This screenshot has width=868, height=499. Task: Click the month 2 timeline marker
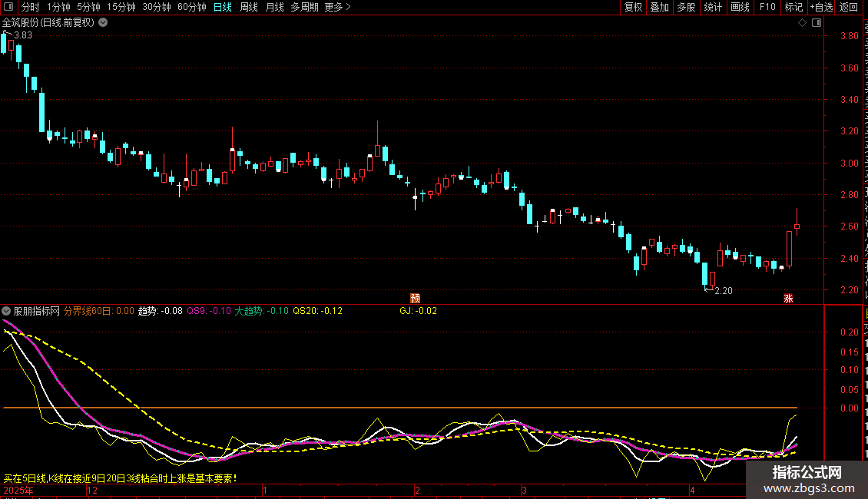(x=417, y=490)
